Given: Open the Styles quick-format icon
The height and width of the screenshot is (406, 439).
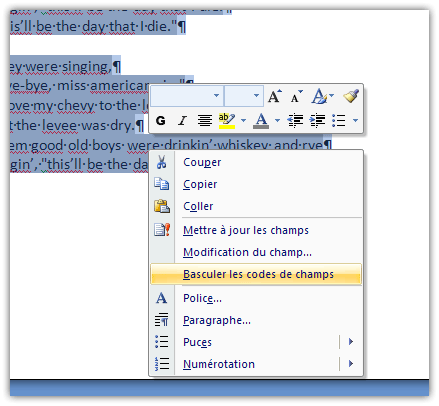Looking at the screenshot, I should click(x=322, y=96).
